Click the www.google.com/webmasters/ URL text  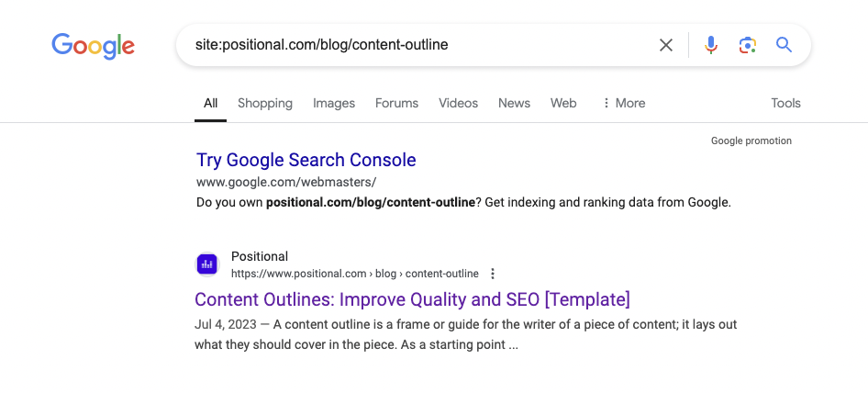[x=286, y=182]
